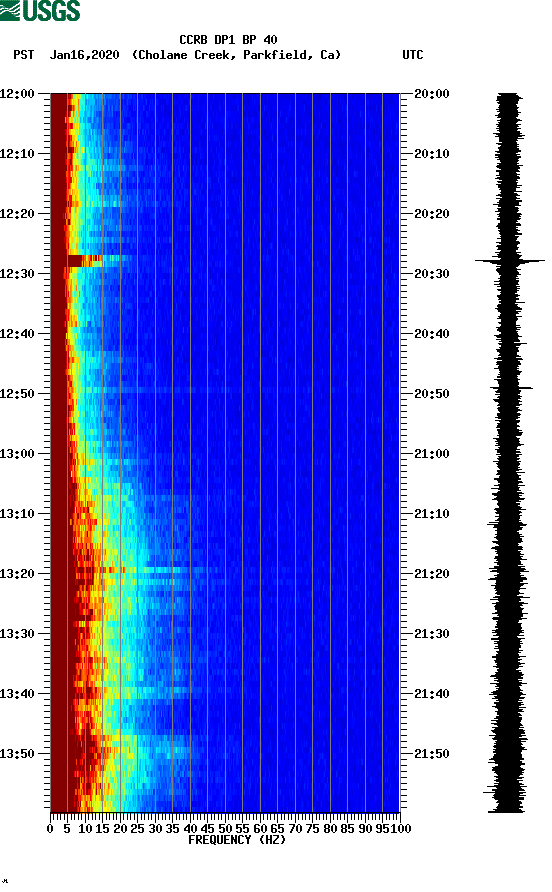The image size is (552, 892).
Task: Click the 12:20 PST time label
Action: [18, 214]
